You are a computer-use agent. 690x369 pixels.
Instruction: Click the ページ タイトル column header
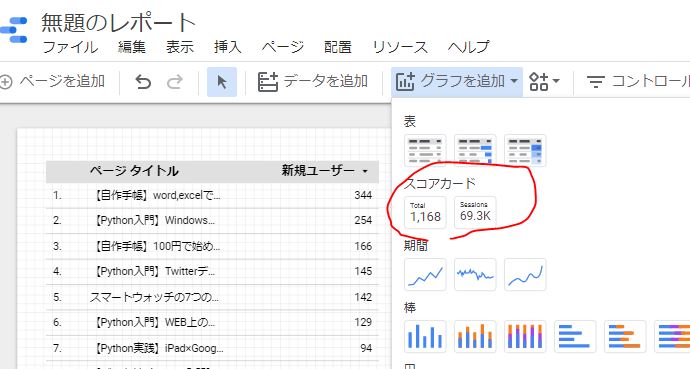(x=134, y=171)
